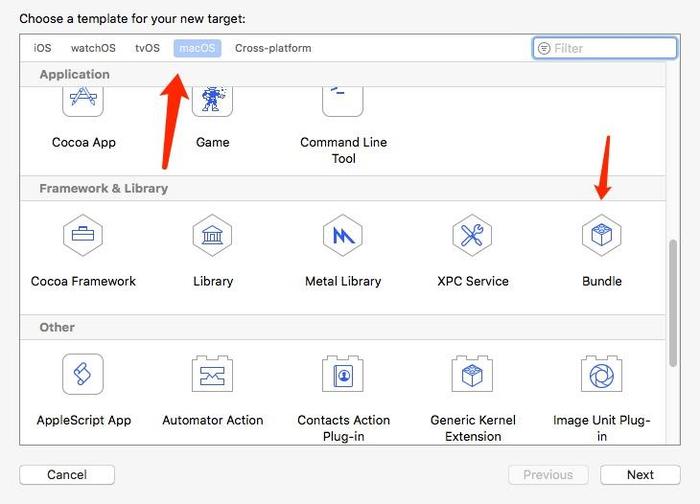Choose the Game template icon
The height and width of the screenshot is (504, 700).
point(212,102)
